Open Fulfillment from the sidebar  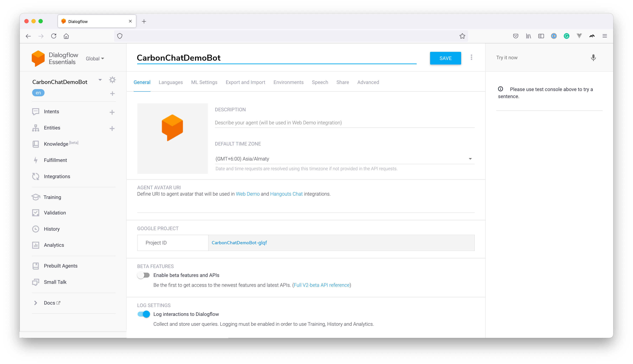55,160
